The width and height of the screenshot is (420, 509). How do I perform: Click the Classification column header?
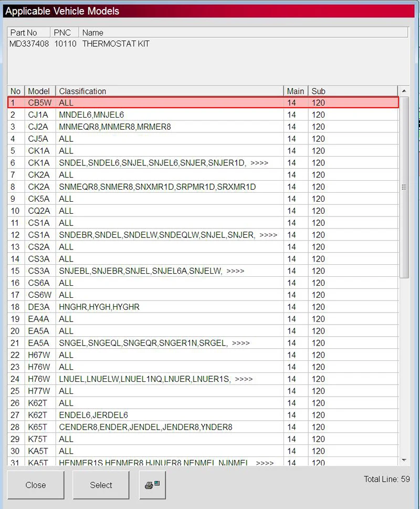pos(170,91)
